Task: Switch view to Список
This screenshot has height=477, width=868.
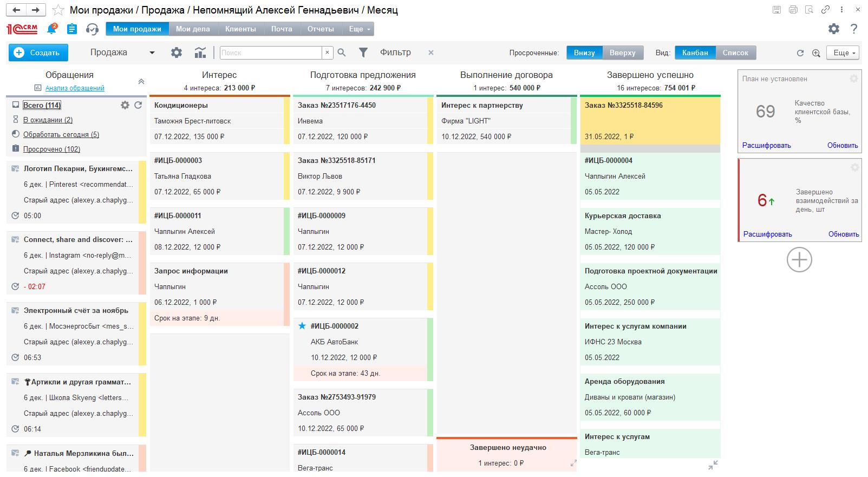Action: pos(735,53)
